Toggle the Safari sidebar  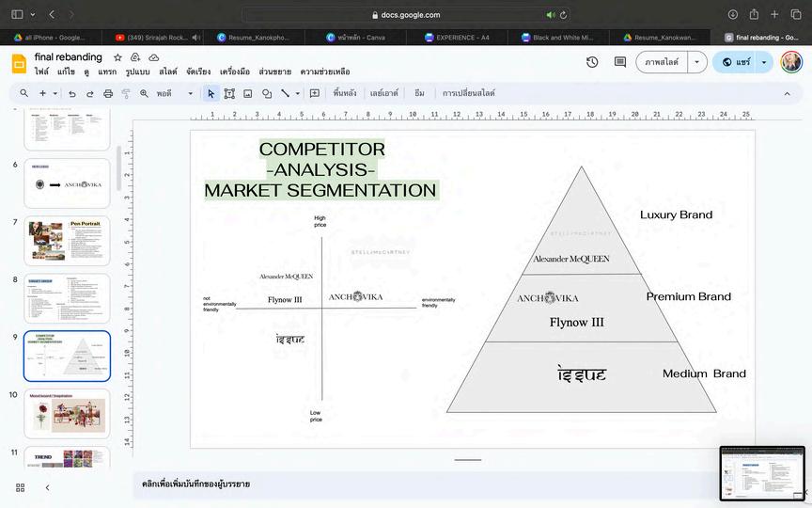point(17,14)
